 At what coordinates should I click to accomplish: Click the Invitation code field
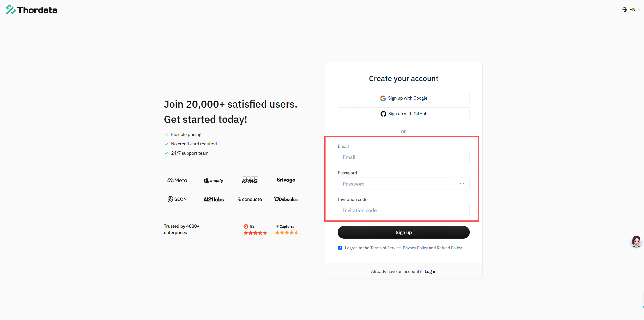point(403,210)
